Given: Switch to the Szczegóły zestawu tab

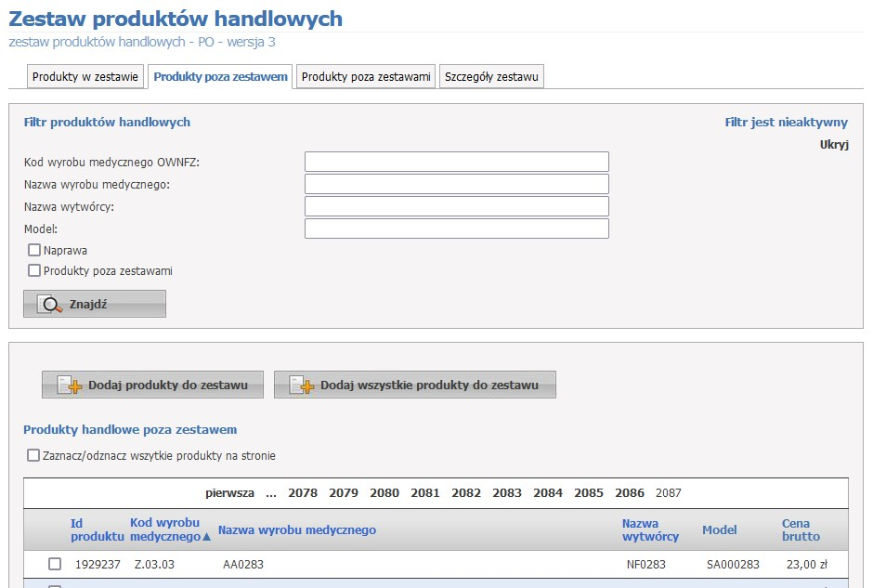Looking at the screenshot, I should 491,77.
